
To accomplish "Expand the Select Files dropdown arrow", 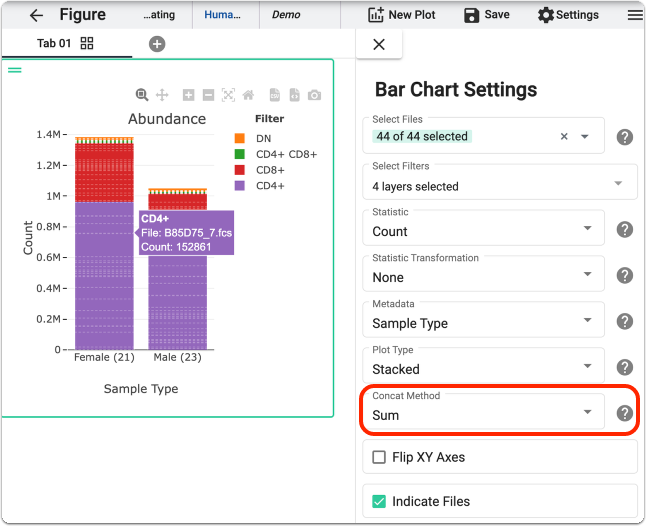I will 585,136.
